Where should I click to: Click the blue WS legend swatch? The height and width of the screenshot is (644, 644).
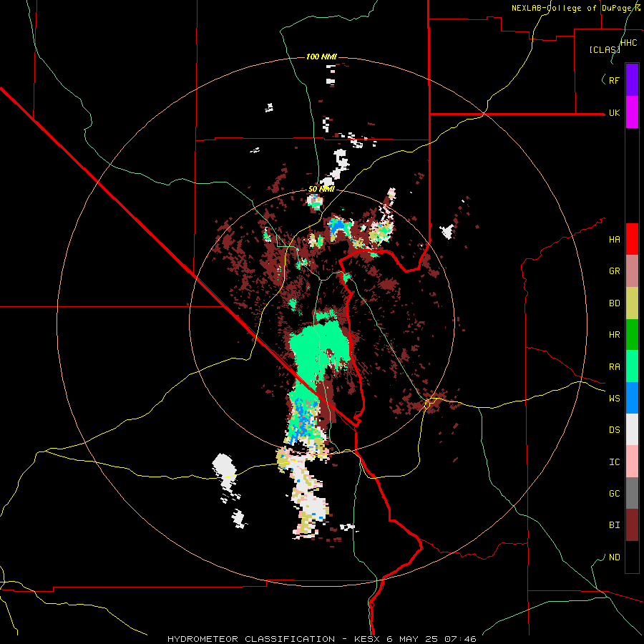tap(632, 398)
